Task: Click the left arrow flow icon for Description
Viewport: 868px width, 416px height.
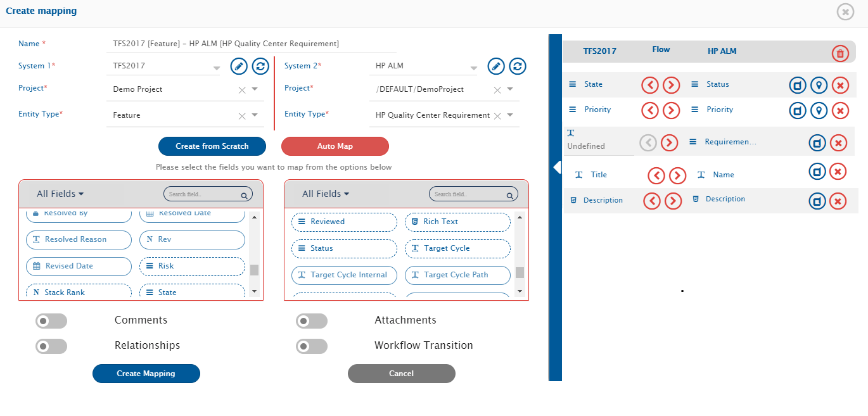Action: 652,201
